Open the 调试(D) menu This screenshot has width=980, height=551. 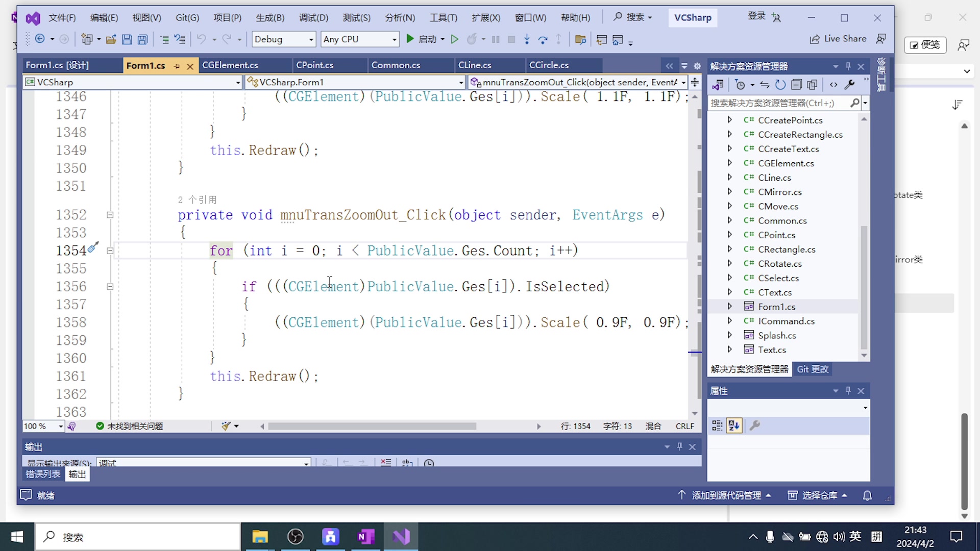click(313, 18)
